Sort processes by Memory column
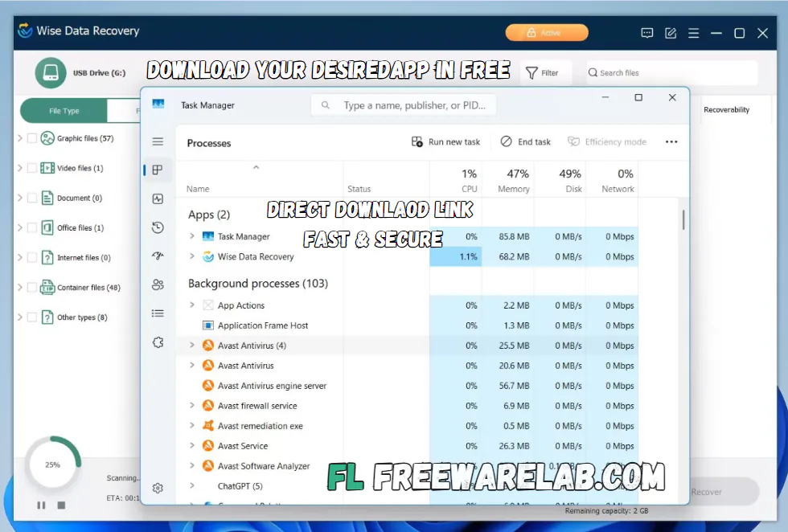 (x=508, y=180)
